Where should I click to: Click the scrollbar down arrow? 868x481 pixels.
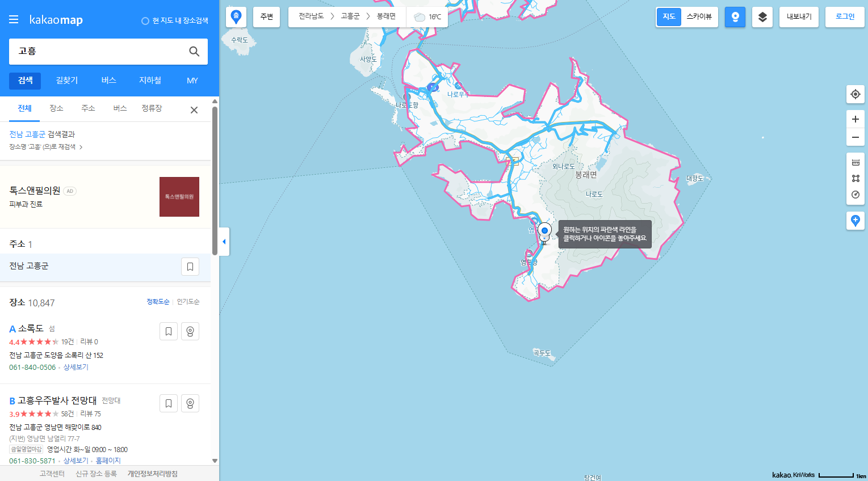[215, 461]
